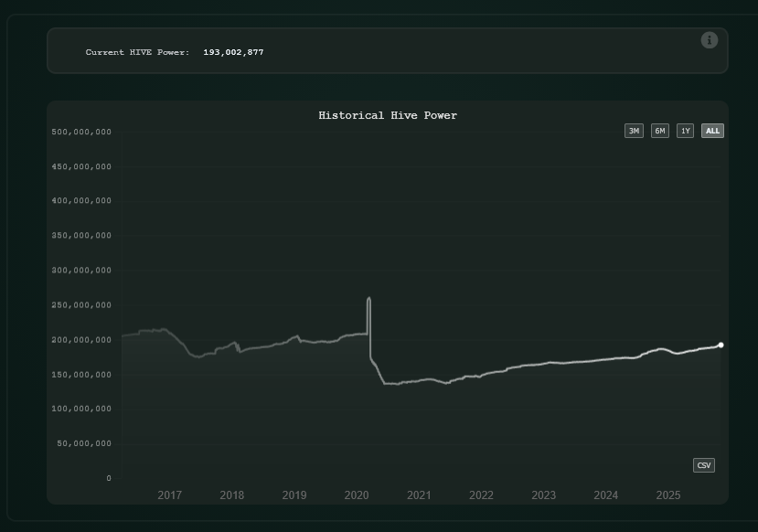The image size is (758, 532).
Task: Click the Current HIVE Power value 193,002,877
Action: [x=233, y=52]
